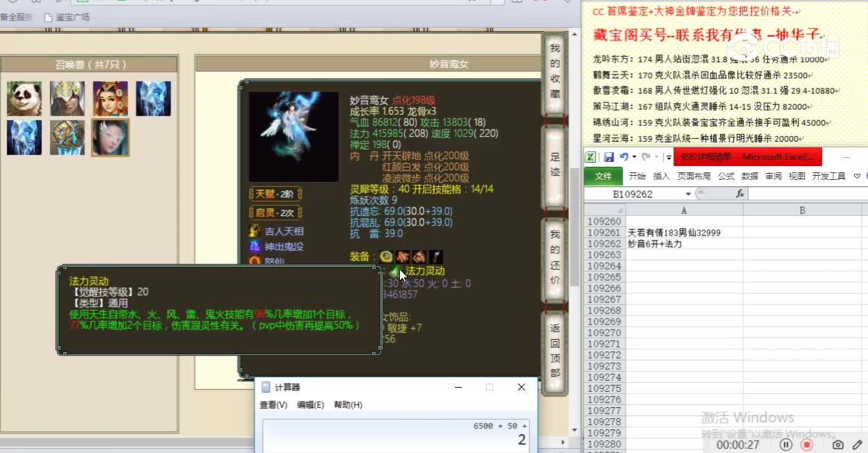Screen dimensions: 868x453
Task: Open 足迹 side tab
Action: [x=554, y=165]
